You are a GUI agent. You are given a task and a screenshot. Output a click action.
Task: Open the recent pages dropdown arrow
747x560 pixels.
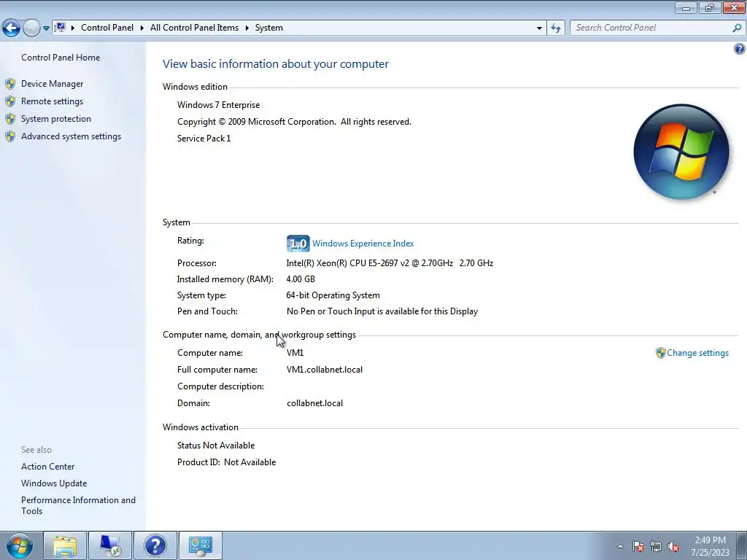[46, 28]
